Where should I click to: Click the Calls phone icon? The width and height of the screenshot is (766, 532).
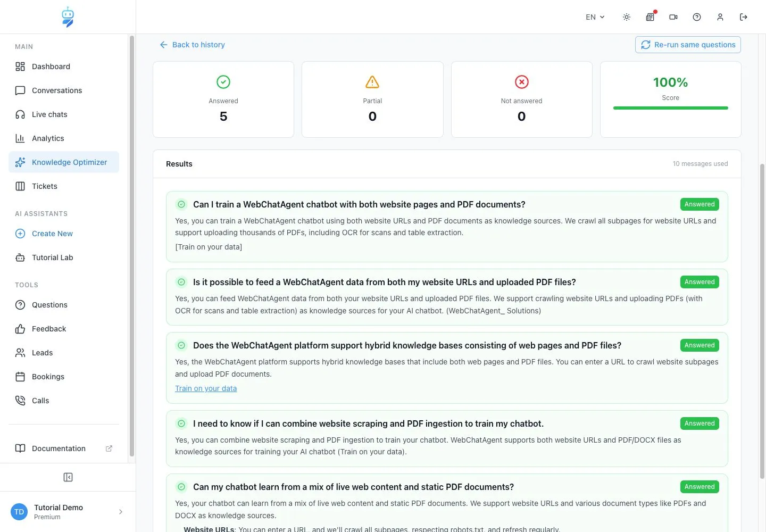pos(20,401)
